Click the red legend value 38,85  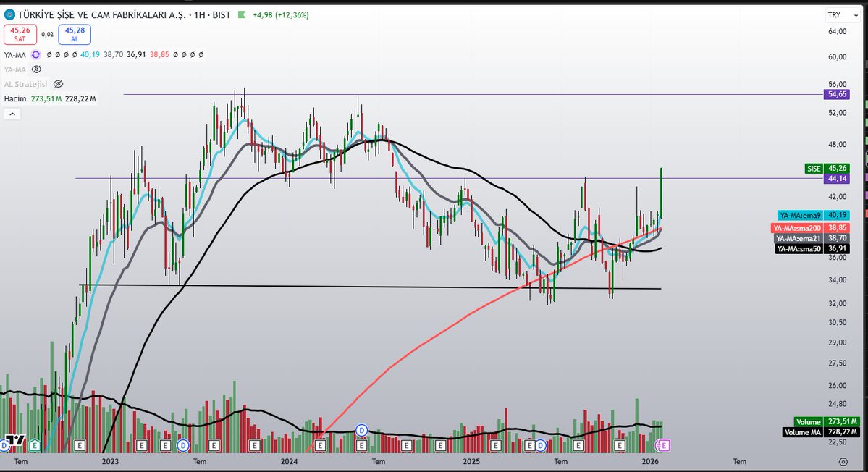(159, 55)
